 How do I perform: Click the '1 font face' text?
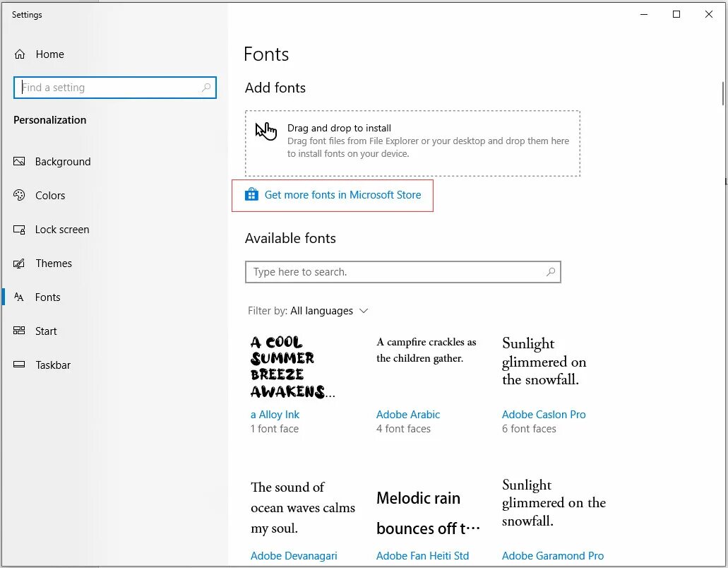pyautogui.click(x=275, y=429)
